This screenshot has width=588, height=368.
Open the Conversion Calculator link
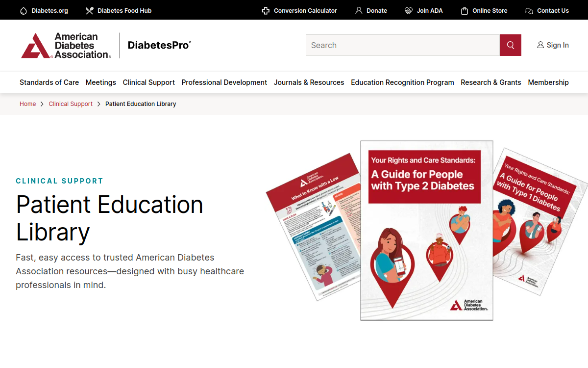[305, 10]
